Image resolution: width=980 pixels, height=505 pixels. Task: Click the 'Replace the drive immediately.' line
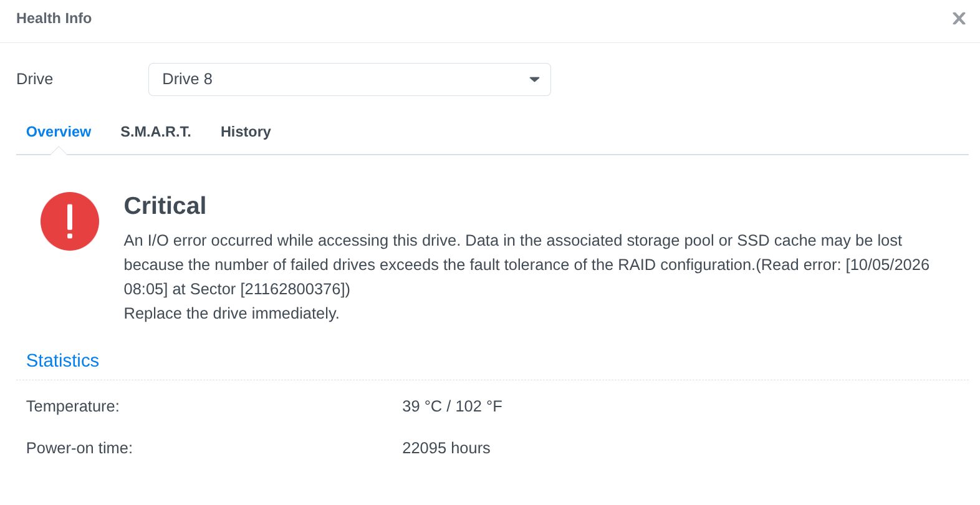(x=231, y=313)
